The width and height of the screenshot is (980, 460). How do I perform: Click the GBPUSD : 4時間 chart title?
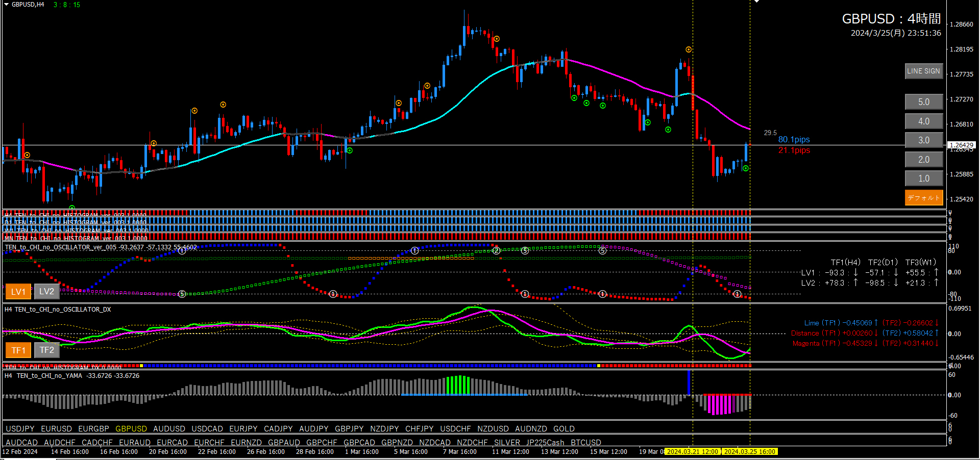pyautogui.click(x=891, y=19)
